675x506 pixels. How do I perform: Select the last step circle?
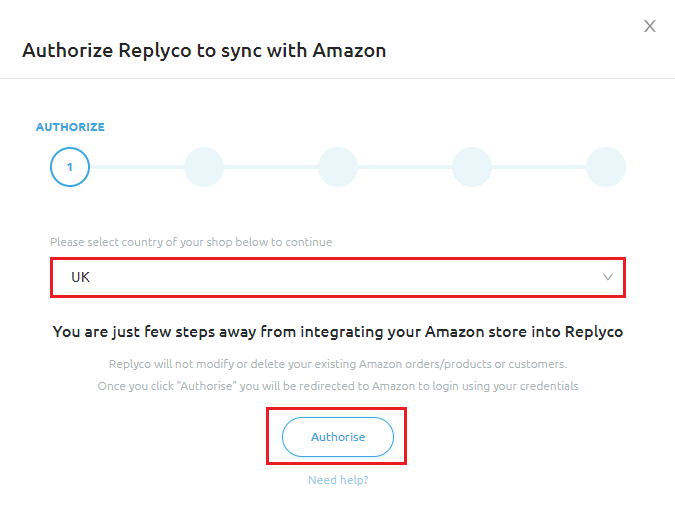[x=606, y=167]
